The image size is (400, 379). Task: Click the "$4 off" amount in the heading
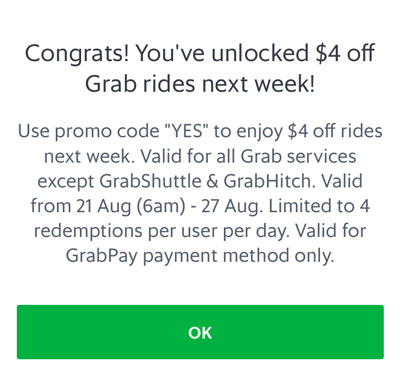[345, 53]
